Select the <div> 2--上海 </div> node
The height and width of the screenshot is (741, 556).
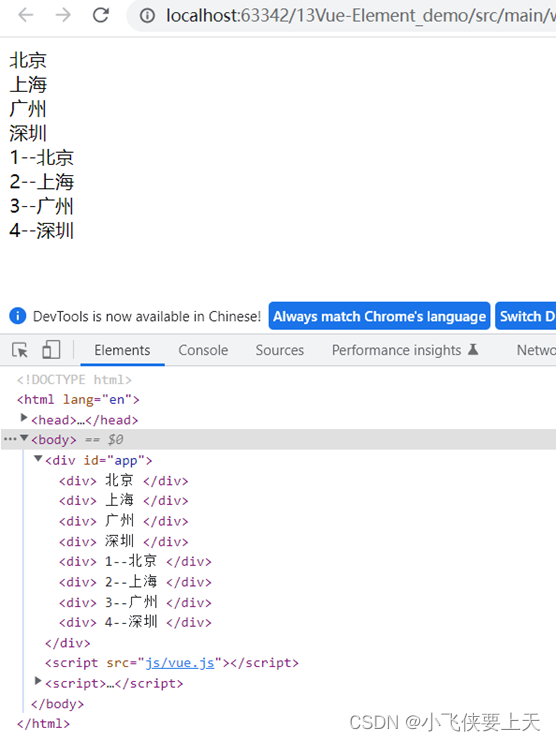(135, 582)
